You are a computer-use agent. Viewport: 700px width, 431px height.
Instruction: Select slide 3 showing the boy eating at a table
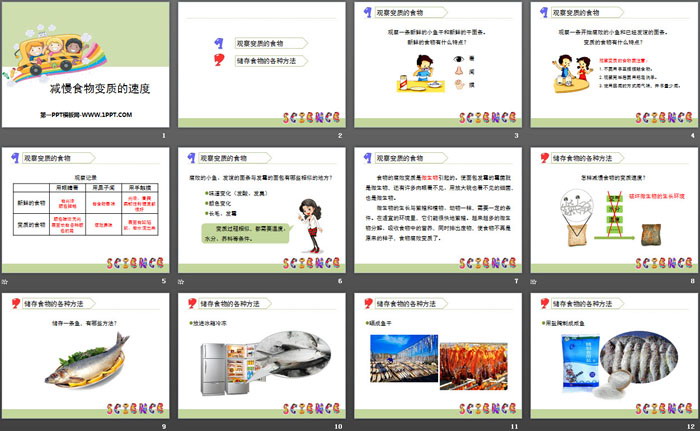[x=438, y=65]
